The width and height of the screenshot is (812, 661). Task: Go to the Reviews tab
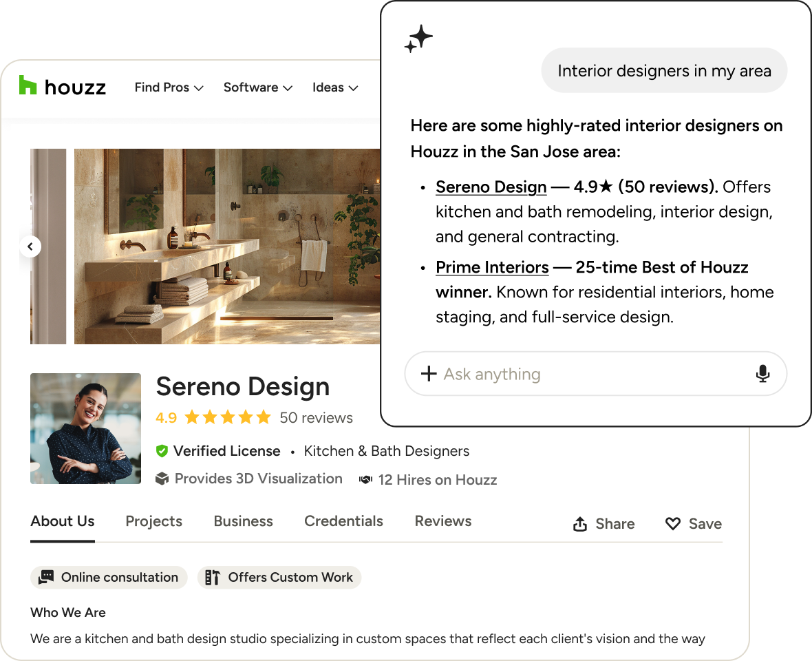442,521
